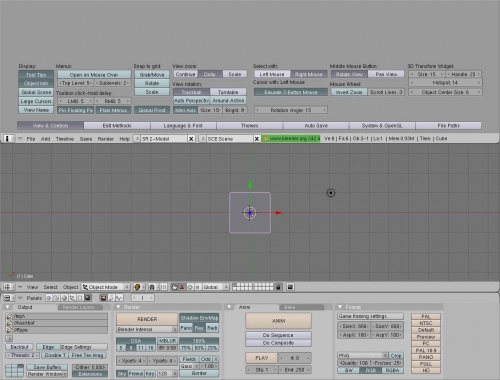
Task: Select the Render buttons sub-context icon
Action: 103,298
